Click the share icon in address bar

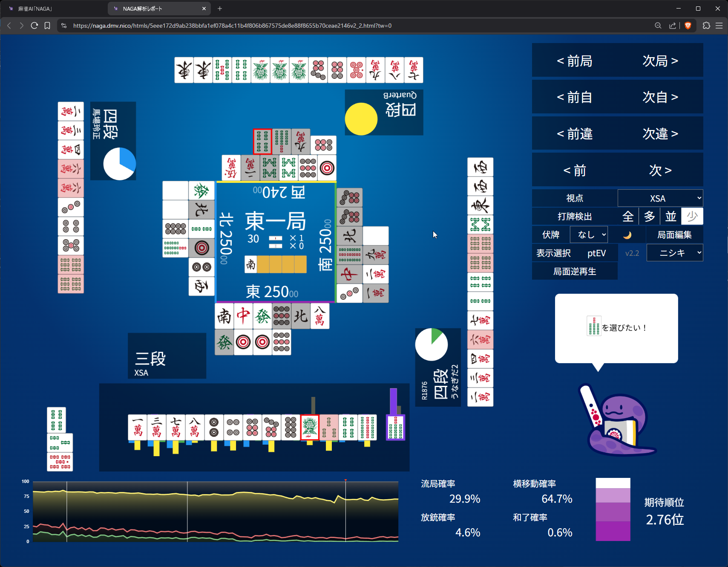coord(672,26)
